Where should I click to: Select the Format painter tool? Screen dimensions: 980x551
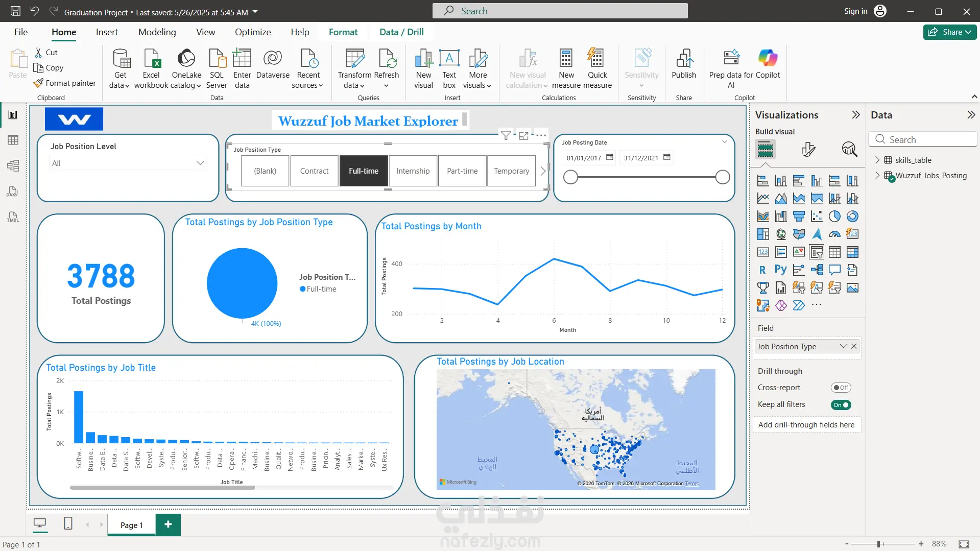click(x=64, y=83)
